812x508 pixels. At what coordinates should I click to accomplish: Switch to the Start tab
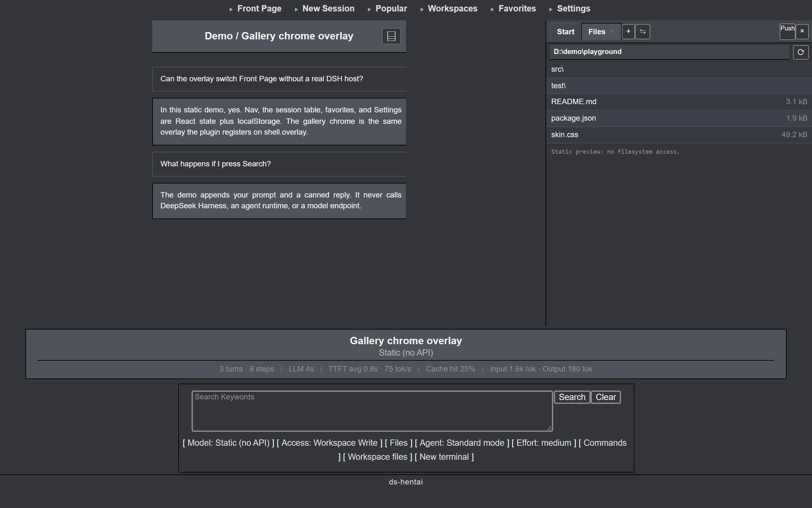pos(565,31)
